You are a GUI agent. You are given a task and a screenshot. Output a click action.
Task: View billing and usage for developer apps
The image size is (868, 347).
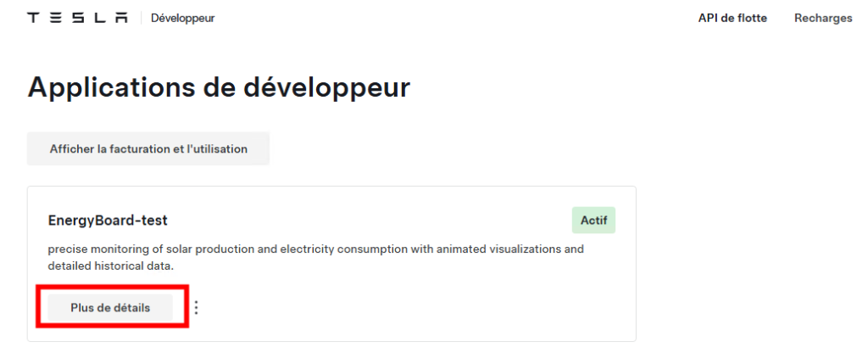pos(148,148)
